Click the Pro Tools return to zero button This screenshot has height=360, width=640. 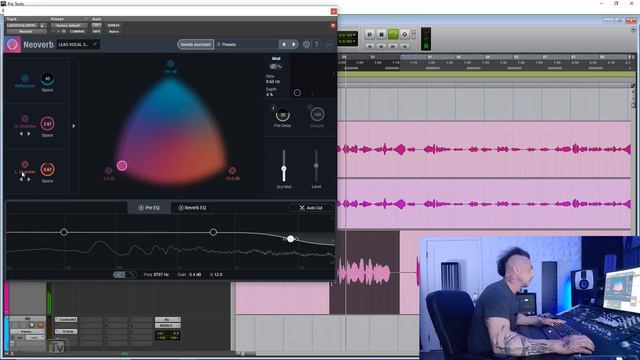point(370,46)
